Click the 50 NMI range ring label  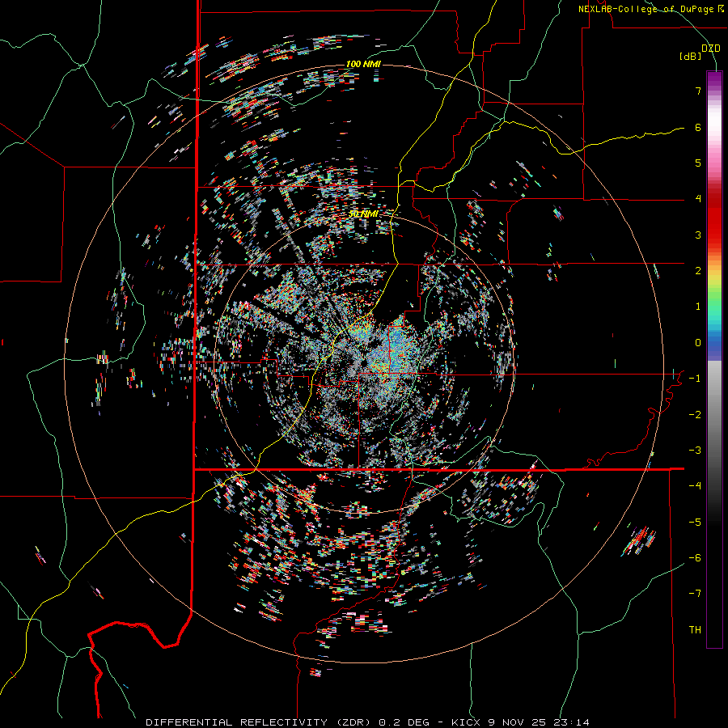[x=363, y=214]
